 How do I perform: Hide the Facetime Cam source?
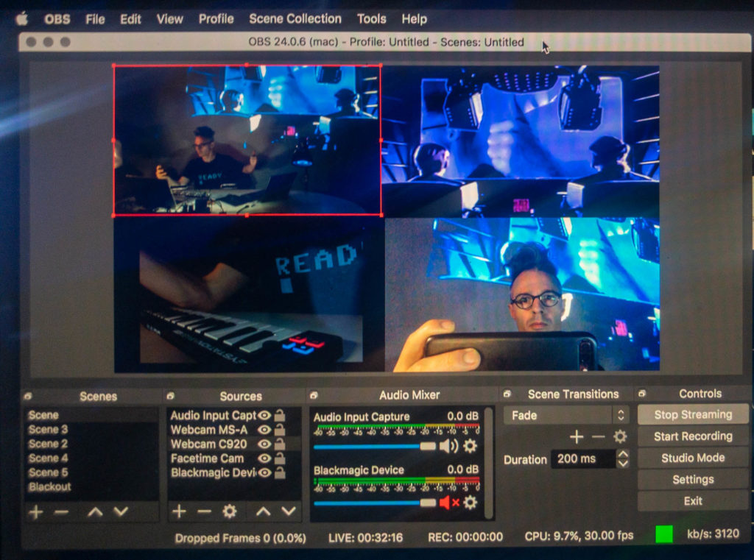click(264, 458)
